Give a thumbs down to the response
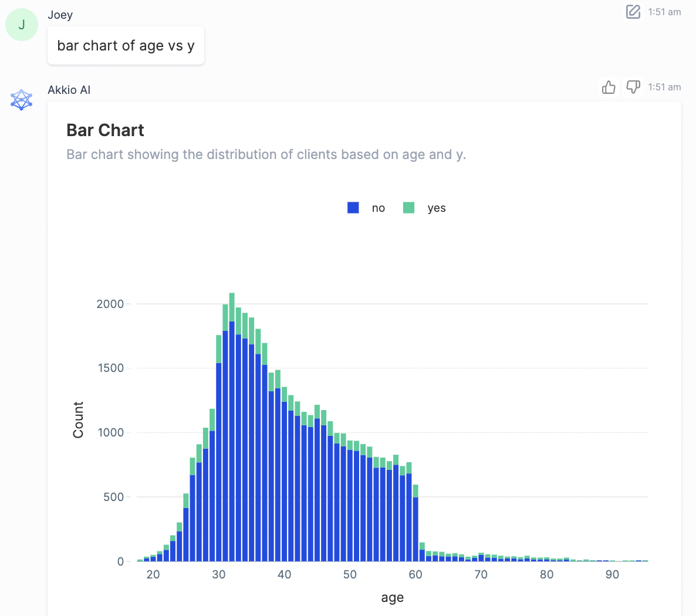The height and width of the screenshot is (616, 696). (x=633, y=87)
